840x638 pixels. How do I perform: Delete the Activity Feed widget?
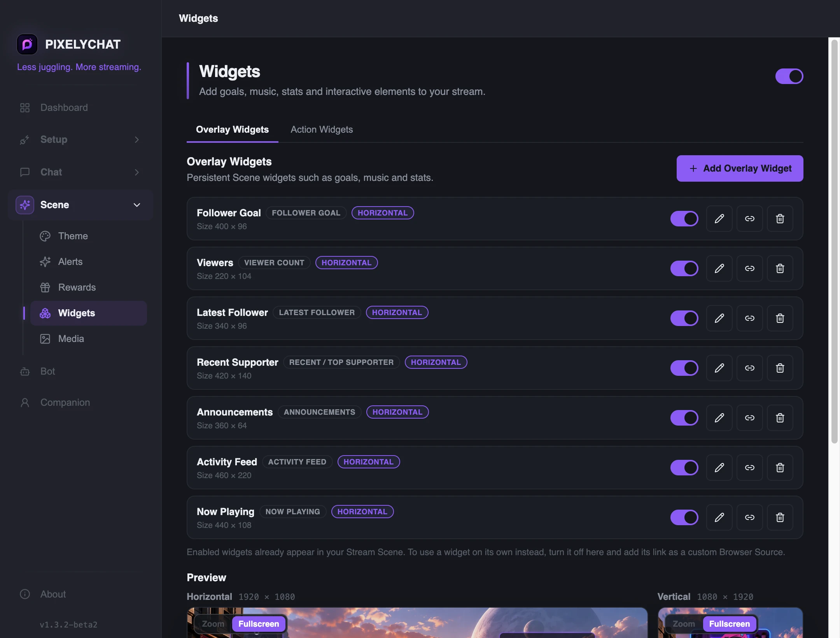[x=780, y=468]
